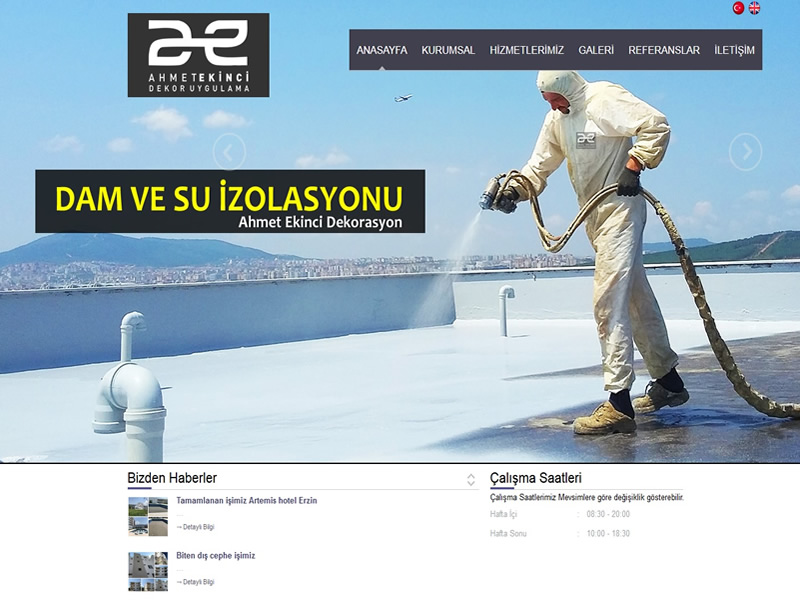Expand the Hizmetlerimiz menu
The image size is (800, 600).
click(x=526, y=50)
